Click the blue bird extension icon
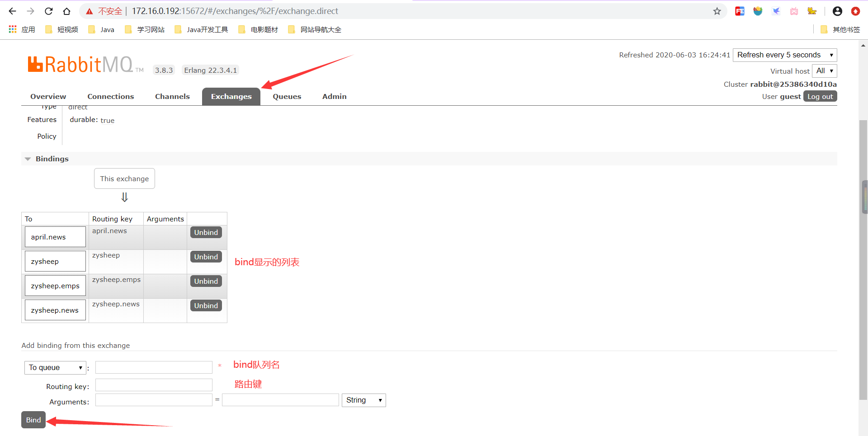This screenshot has width=868, height=436. (x=776, y=11)
